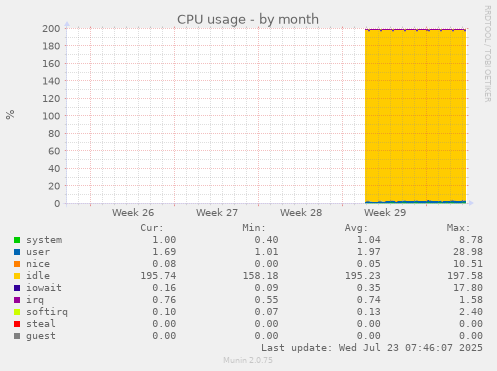This screenshot has width=497, height=371.
Task: Click the Week 28 axis label
Action: coord(301,213)
